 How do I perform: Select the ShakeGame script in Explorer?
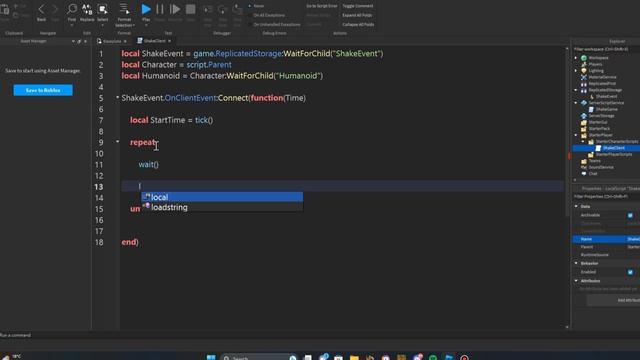(607, 109)
